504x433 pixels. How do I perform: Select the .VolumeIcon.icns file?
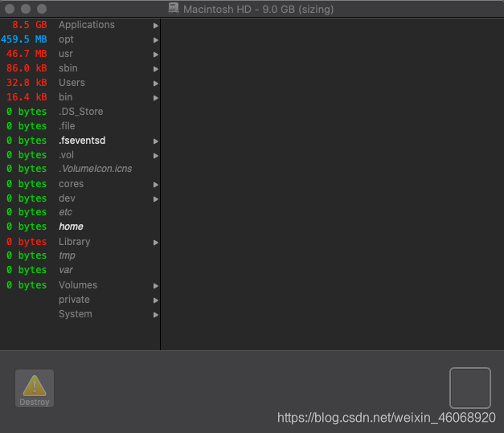coord(95,169)
